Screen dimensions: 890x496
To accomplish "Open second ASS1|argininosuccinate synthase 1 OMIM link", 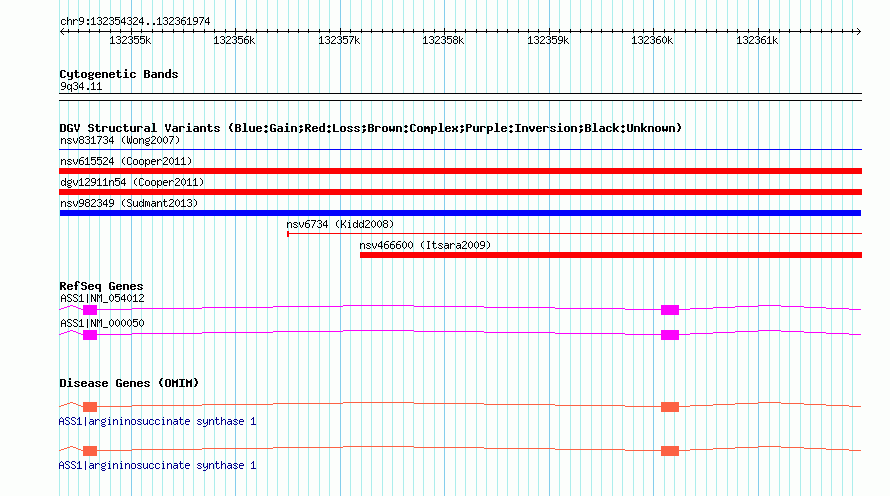I will click(x=157, y=465).
